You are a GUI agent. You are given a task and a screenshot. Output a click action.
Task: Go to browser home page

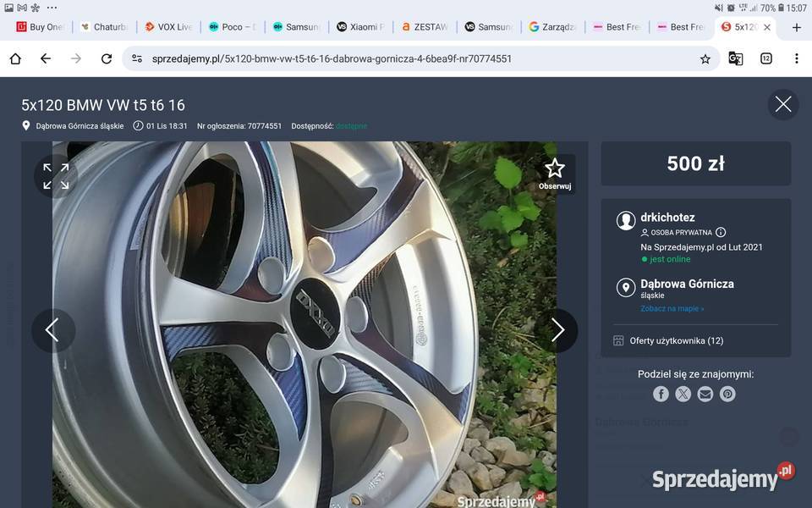pos(14,58)
